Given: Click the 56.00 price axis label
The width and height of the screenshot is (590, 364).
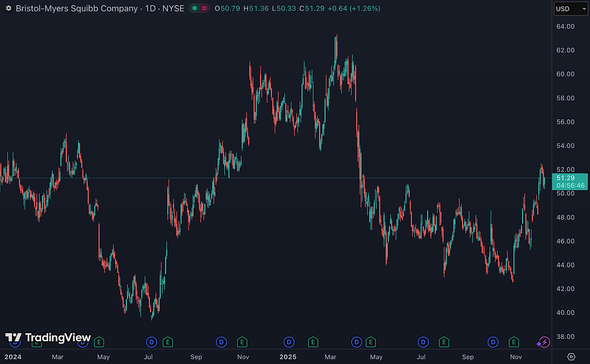Looking at the screenshot, I should pos(565,122).
